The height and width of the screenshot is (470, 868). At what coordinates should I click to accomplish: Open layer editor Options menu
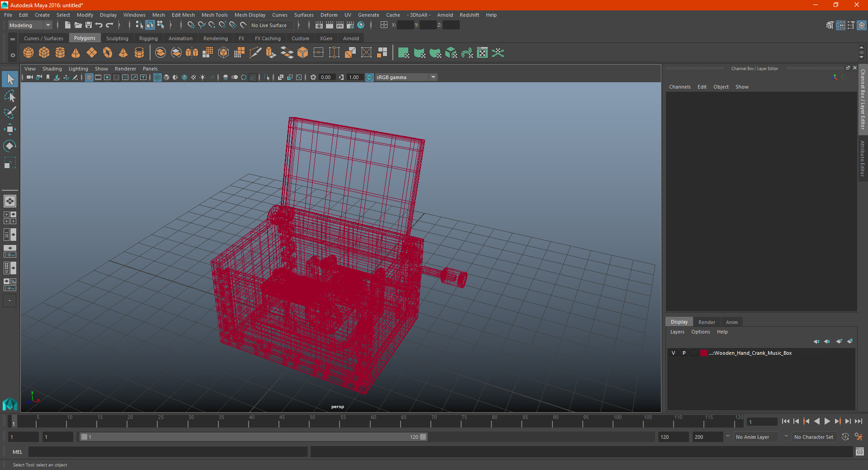[x=700, y=332]
